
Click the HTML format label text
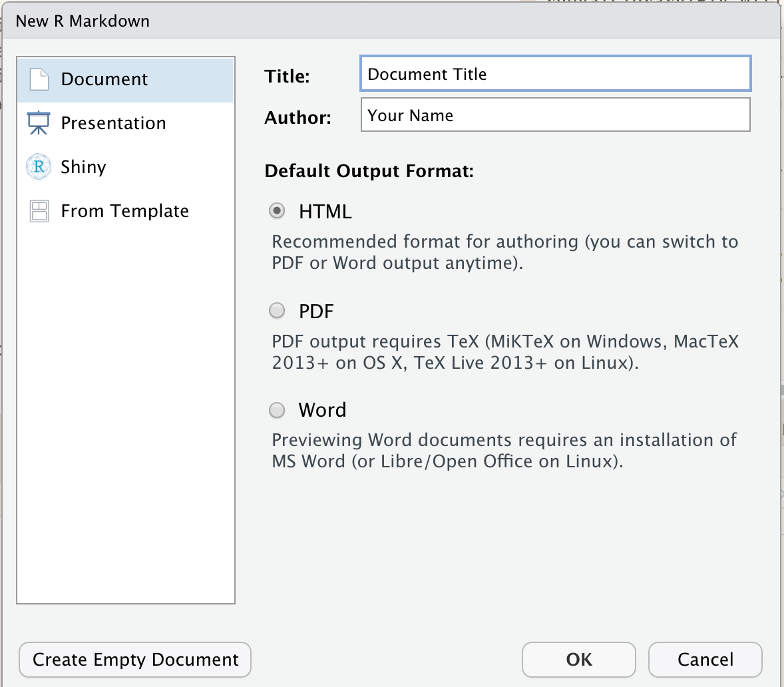click(325, 212)
